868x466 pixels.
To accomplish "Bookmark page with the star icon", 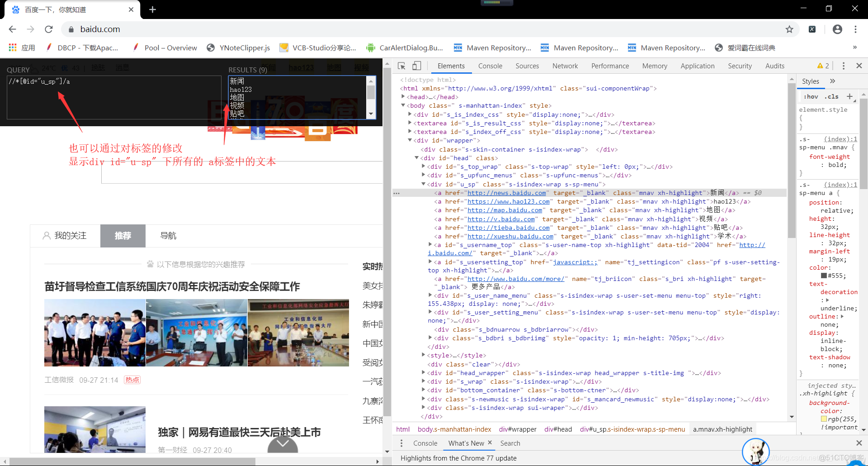I will tap(789, 29).
